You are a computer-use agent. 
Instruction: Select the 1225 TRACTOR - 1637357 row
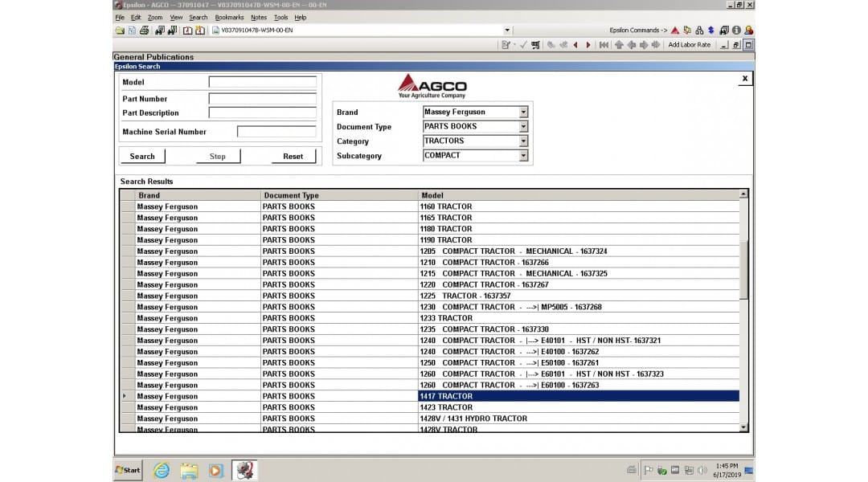(x=429, y=296)
